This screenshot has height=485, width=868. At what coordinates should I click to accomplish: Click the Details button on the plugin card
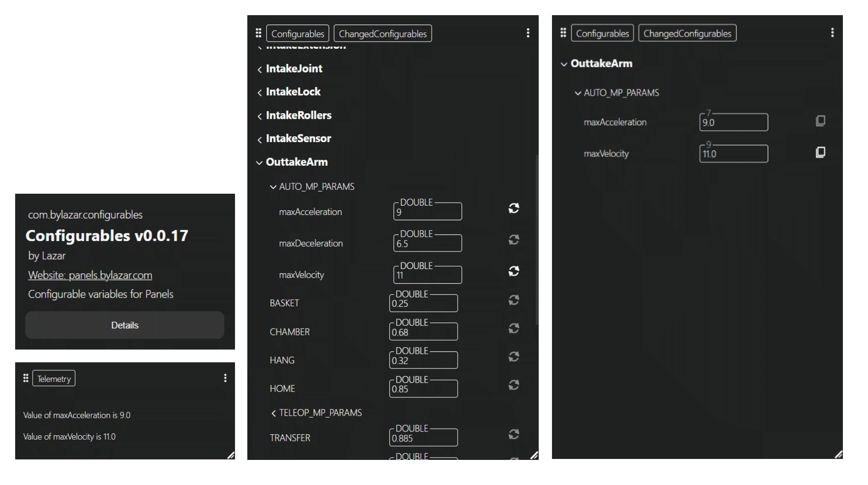tap(125, 325)
